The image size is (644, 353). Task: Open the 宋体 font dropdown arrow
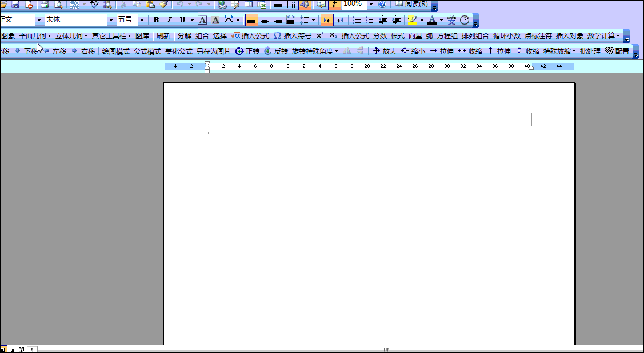(x=111, y=19)
